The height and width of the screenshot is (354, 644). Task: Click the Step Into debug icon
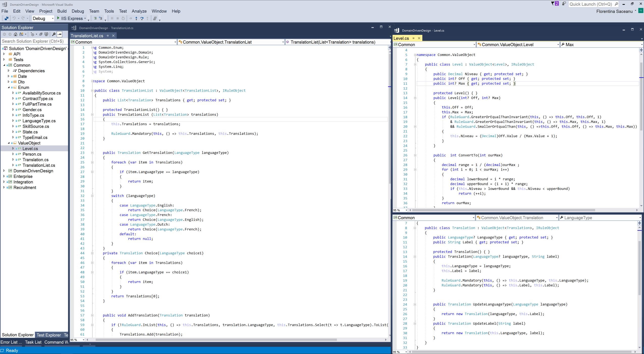(x=136, y=18)
